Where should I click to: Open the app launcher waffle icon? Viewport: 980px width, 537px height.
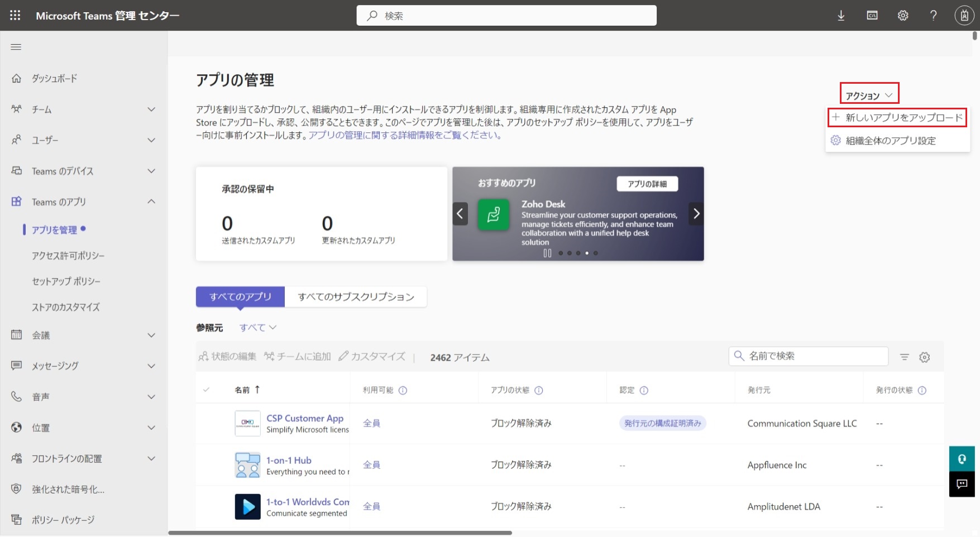[x=15, y=16]
